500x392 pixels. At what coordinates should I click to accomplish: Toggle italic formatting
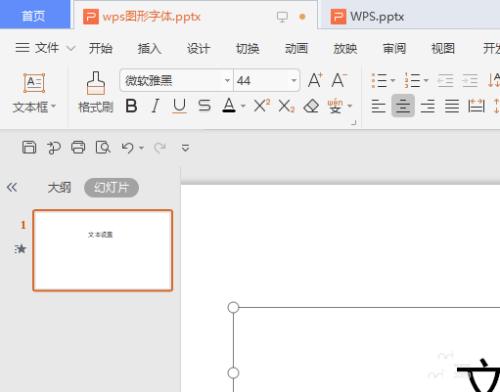point(155,106)
